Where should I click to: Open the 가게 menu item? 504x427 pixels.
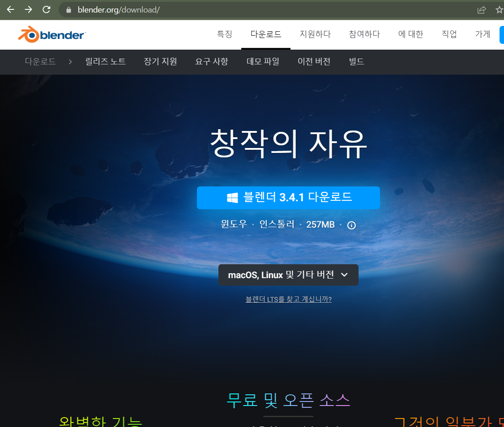483,34
